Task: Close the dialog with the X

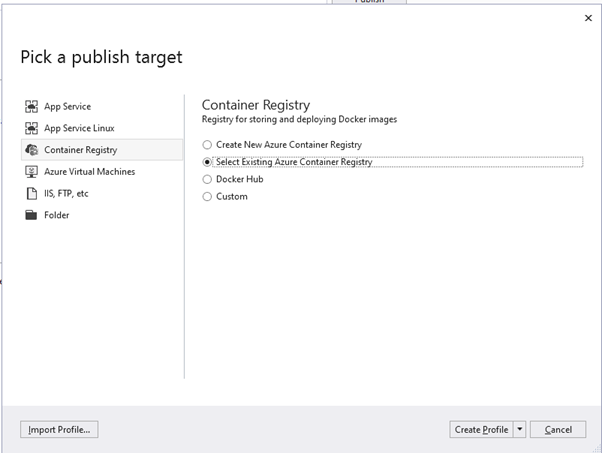Action: pyautogui.click(x=588, y=18)
